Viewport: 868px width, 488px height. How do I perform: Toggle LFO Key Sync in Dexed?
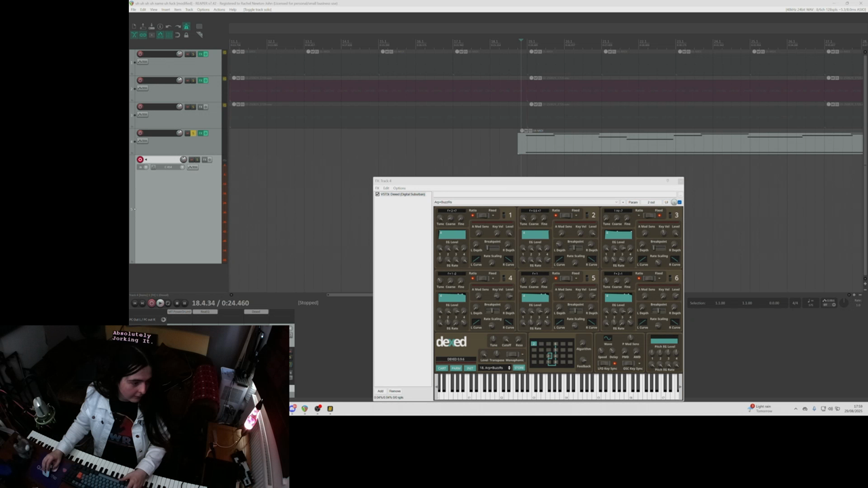604,363
